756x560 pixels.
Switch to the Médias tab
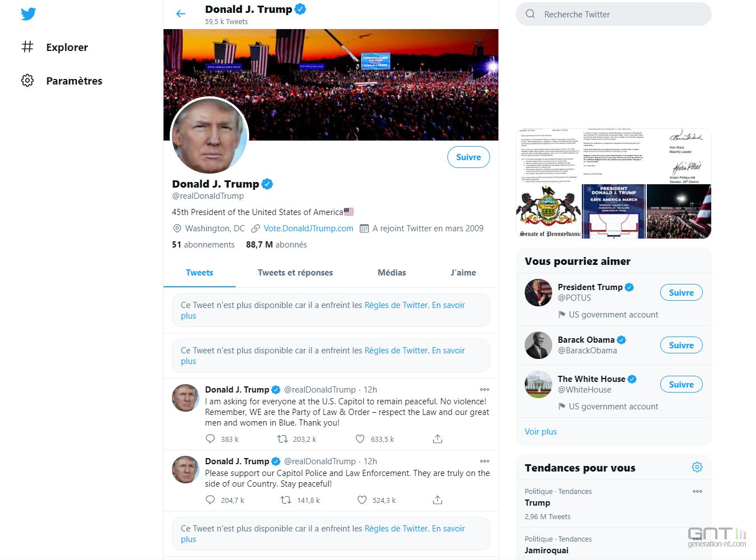[392, 273]
